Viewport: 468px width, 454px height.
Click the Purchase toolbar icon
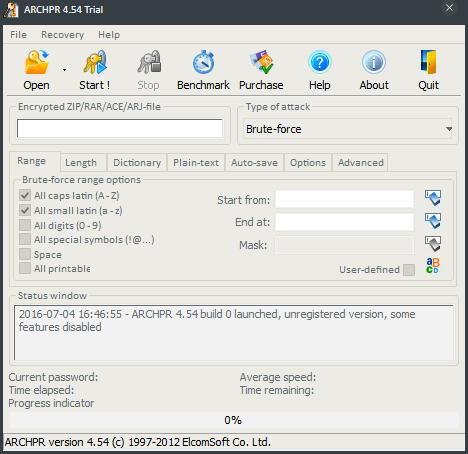click(262, 62)
